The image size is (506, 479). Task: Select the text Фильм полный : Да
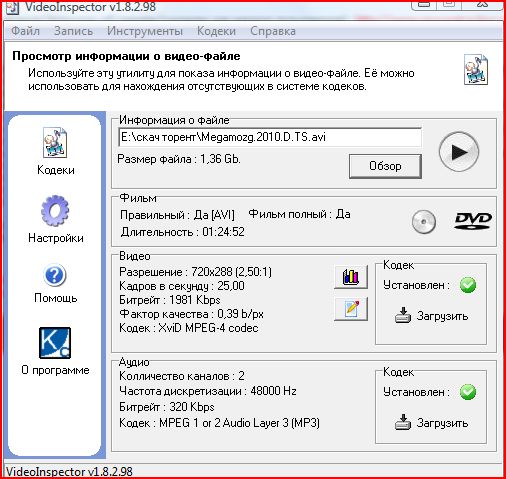299,214
